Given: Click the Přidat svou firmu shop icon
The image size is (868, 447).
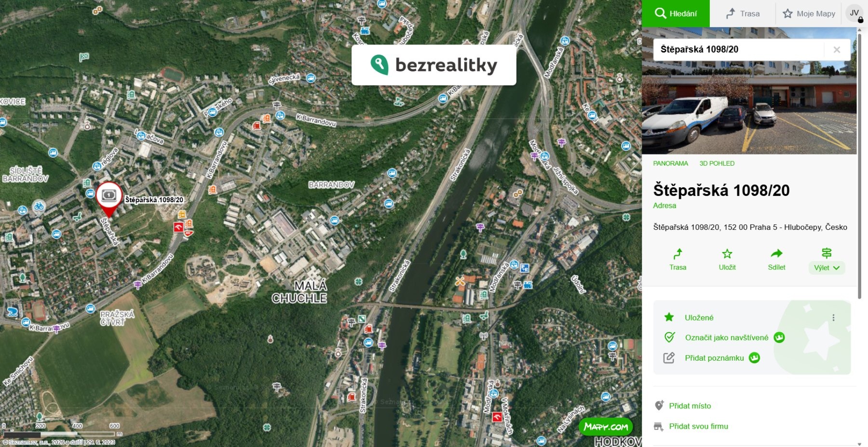Looking at the screenshot, I should (x=658, y=426).
